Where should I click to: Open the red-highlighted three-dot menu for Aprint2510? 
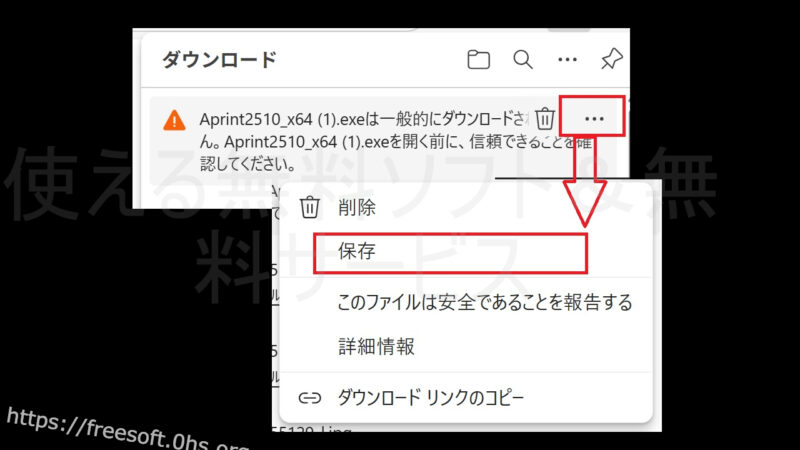pyautogui.click(x=594, y=118)
